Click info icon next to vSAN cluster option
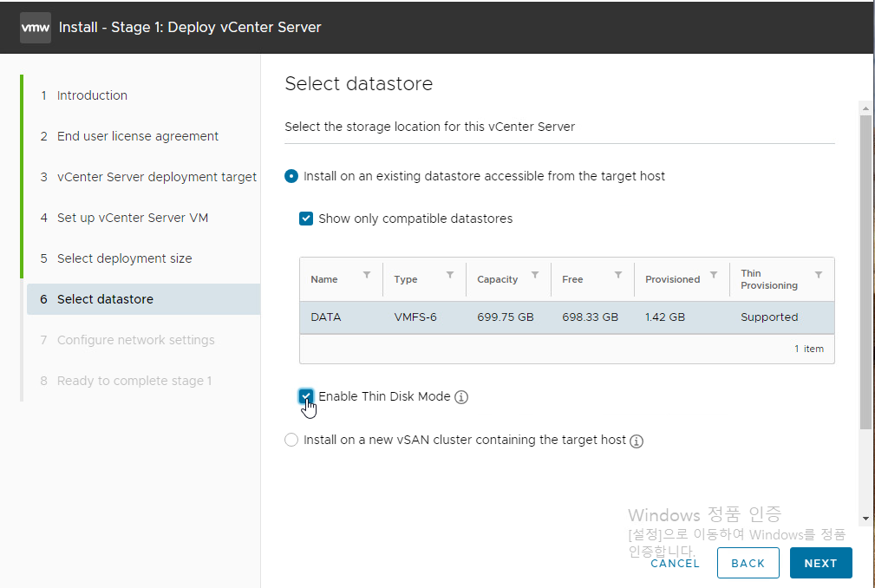This screenshot has width=875, height=588. click(x=637, y=441)
